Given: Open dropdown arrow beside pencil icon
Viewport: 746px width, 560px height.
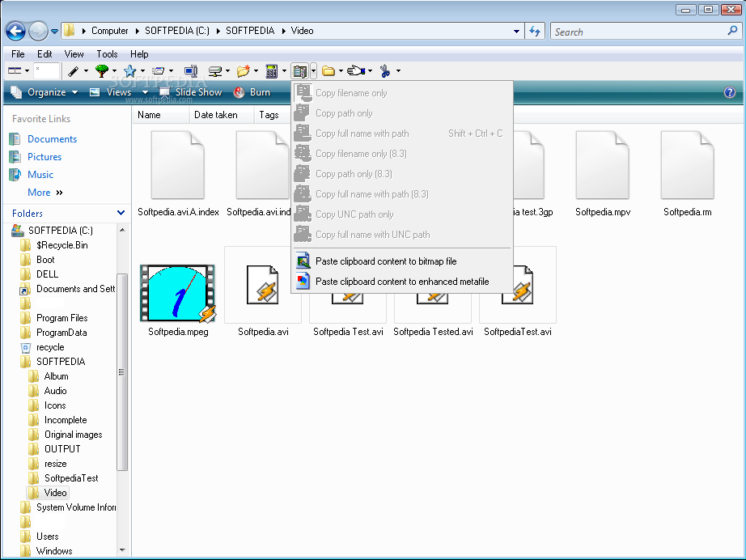Looking at the screenshot, I should coord(86,71).
